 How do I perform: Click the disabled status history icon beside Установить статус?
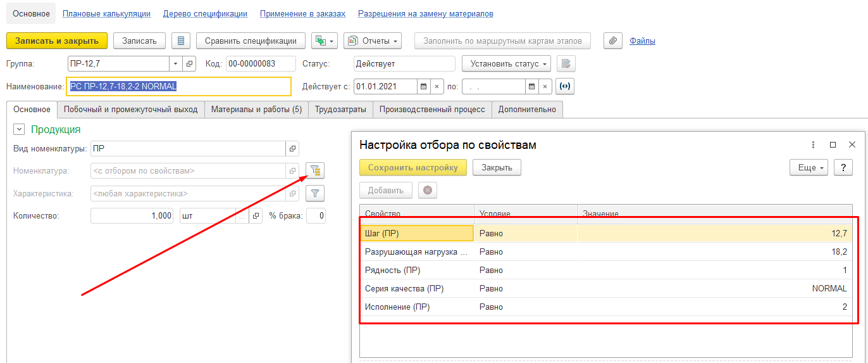[x=566, y=63]
